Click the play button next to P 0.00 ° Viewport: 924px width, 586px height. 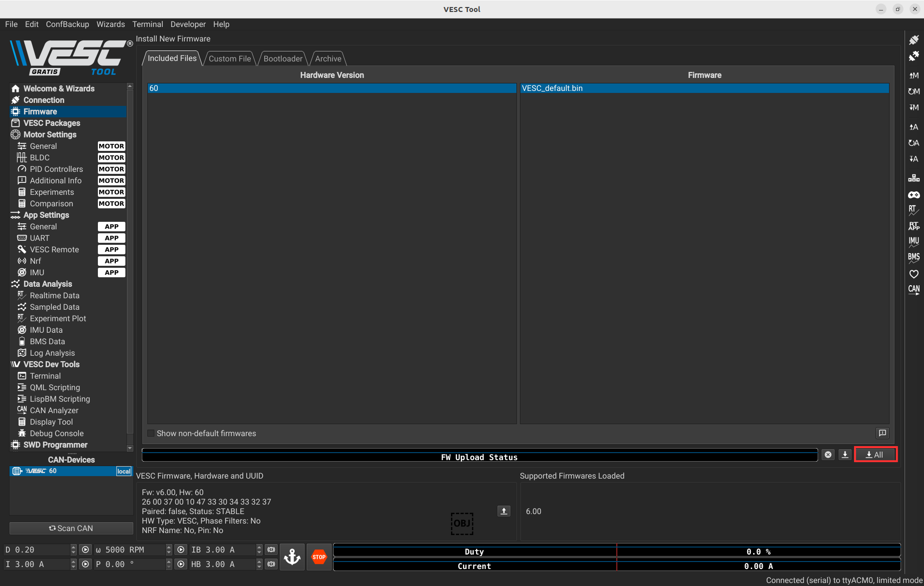tap(181, 564)
